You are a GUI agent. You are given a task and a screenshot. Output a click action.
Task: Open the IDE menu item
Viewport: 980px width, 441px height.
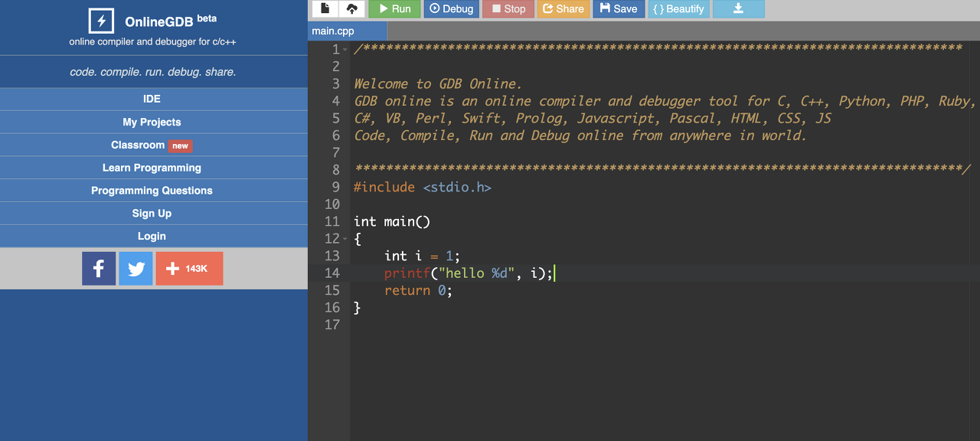[x=152, y=99]
